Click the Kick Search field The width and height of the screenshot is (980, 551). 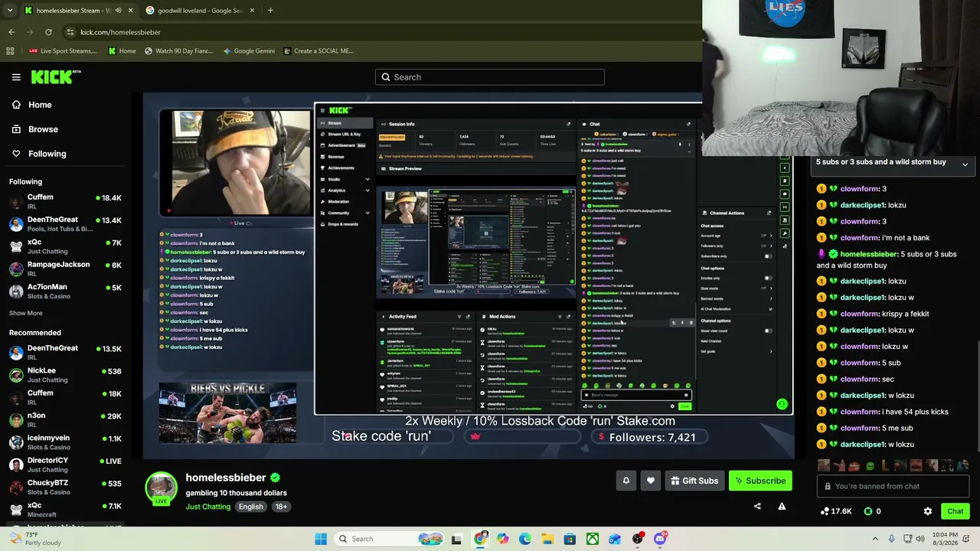click(x=490, y=77)
